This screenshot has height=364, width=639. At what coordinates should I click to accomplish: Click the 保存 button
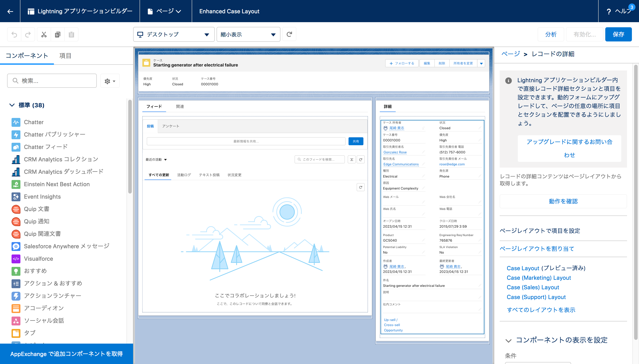pos(618,35)
